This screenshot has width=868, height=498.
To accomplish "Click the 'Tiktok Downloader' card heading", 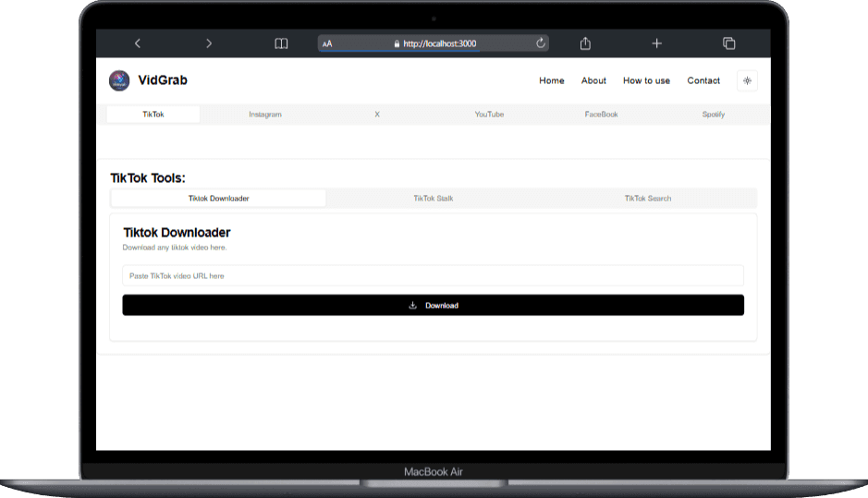I will tap(177, 233).
